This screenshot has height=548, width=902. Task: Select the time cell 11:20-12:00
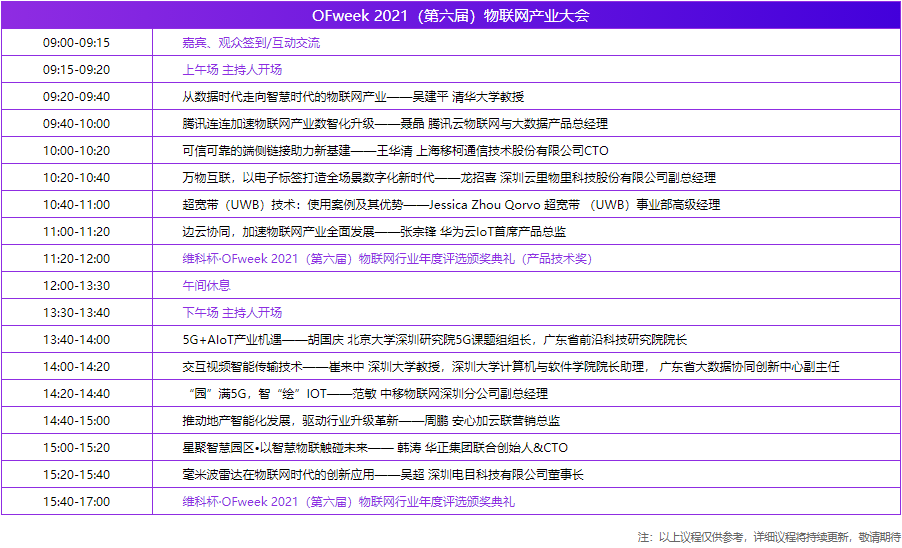tap(77, 259)
